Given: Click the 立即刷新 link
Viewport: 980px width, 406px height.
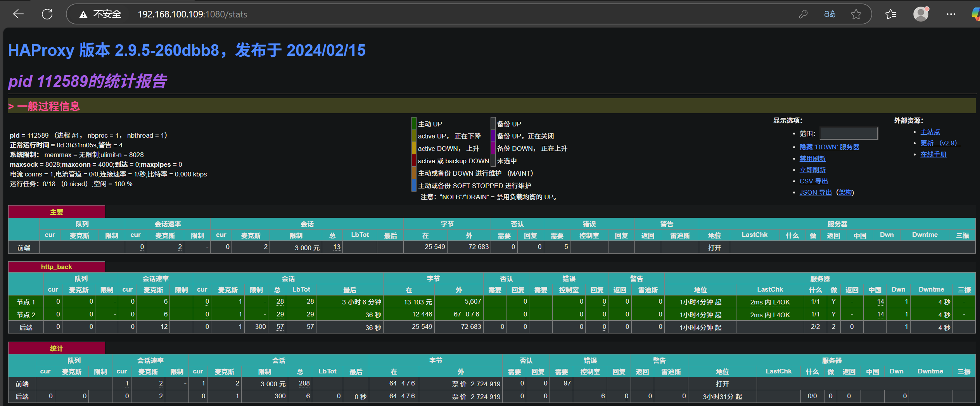Looking at the screenshot, I should pos(812,170).
